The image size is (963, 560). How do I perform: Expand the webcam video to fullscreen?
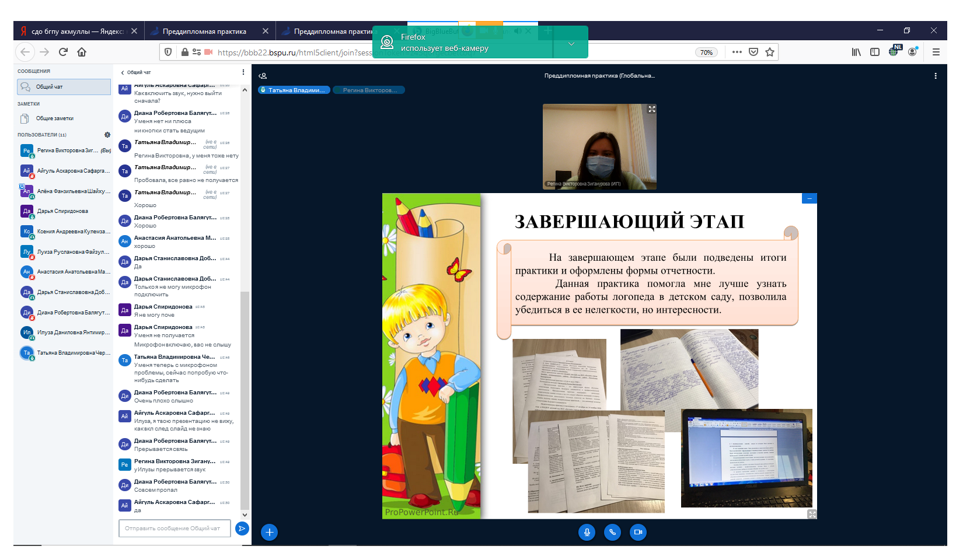coord(652,109)
